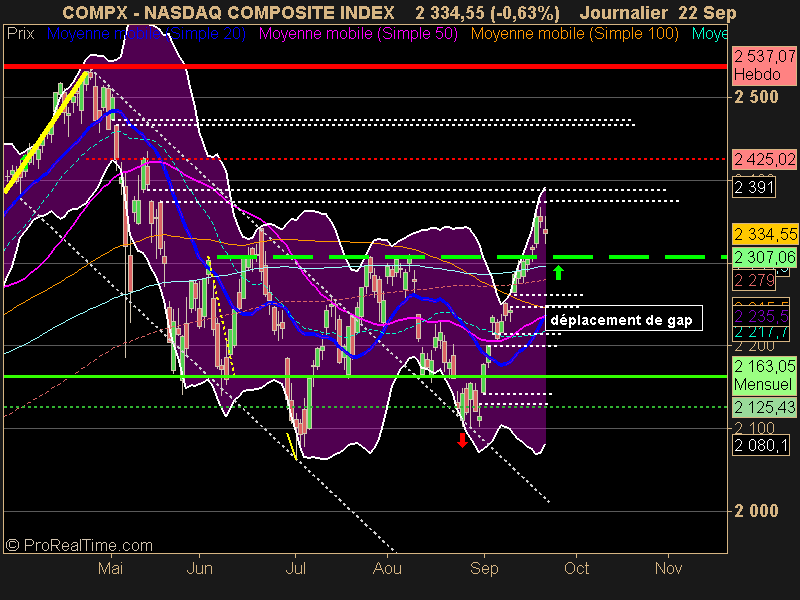This screenshot has width=800, height=600.
Task: Click the Jun month label
Action: click(x=199, y=568)
